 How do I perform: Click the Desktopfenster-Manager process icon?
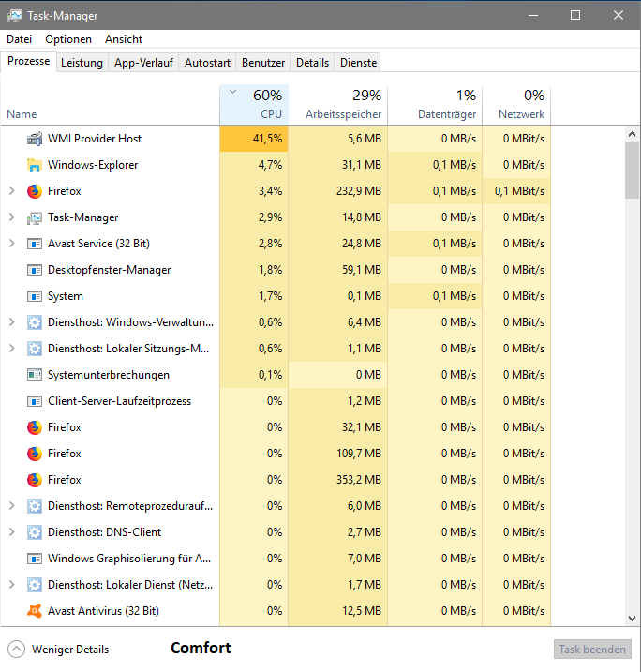[35, 270]
